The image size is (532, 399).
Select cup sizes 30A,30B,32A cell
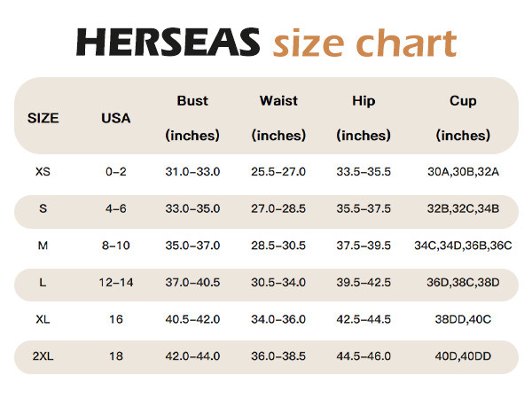click(463, 171)
